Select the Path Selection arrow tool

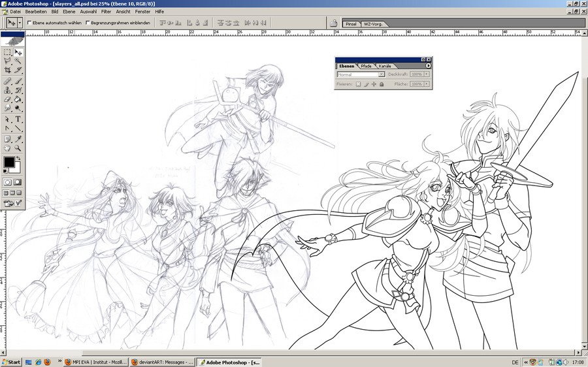point(7,120)
